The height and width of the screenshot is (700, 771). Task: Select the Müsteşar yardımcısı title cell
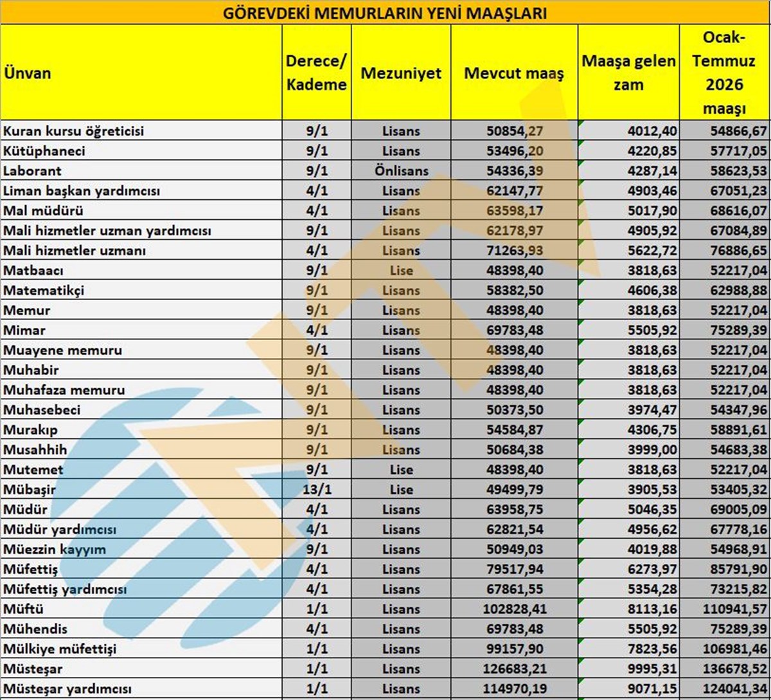pos(67,689)
